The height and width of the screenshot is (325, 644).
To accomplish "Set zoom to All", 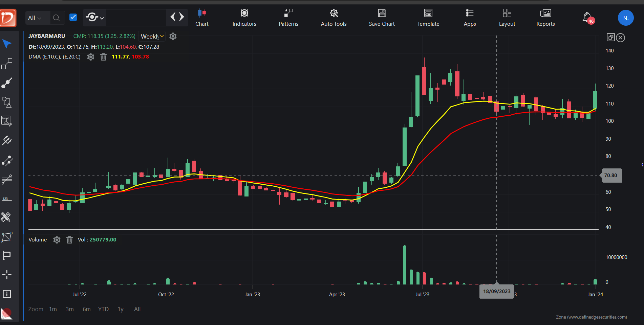I will tap(137, 309).
